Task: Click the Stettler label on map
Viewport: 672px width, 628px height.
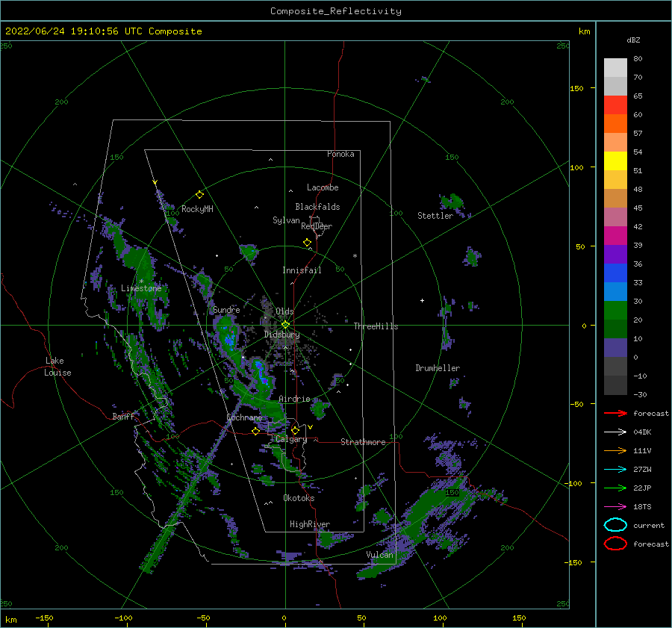Action: click(x=435, y=216)
